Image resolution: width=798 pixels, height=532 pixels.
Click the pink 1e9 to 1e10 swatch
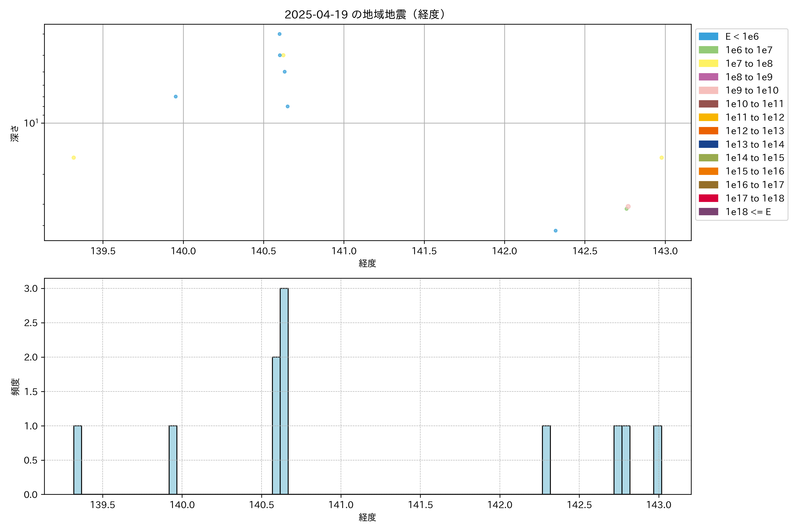(708, 90)
